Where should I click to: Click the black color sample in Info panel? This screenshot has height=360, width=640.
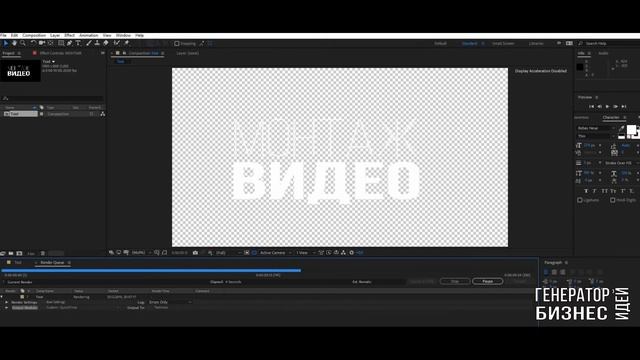tap(580, 67)
